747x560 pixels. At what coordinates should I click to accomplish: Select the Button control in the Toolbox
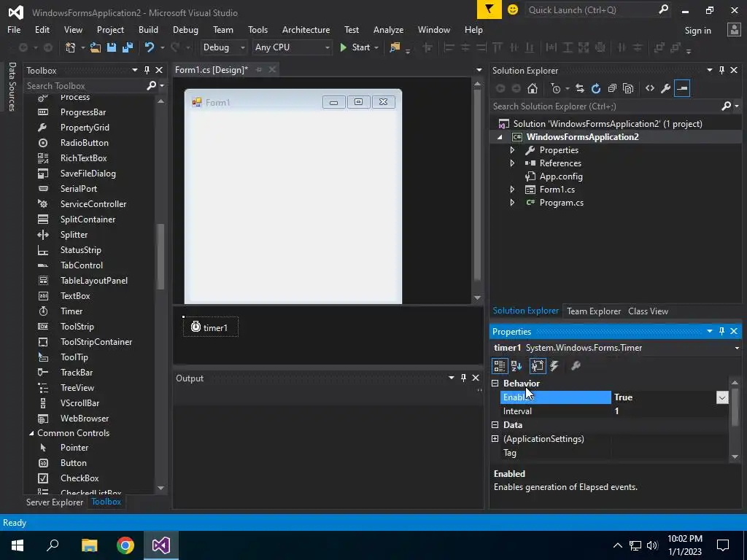click(x=74, y=463)
